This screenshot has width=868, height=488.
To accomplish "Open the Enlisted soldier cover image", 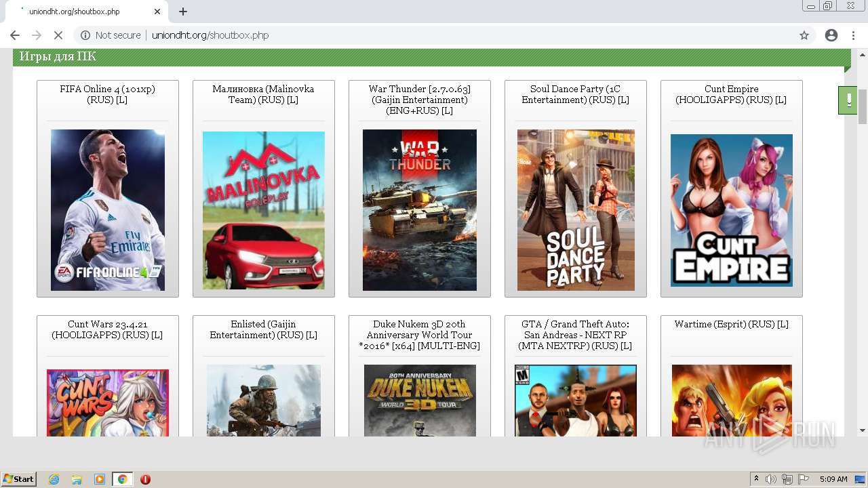I will point(264,401).
